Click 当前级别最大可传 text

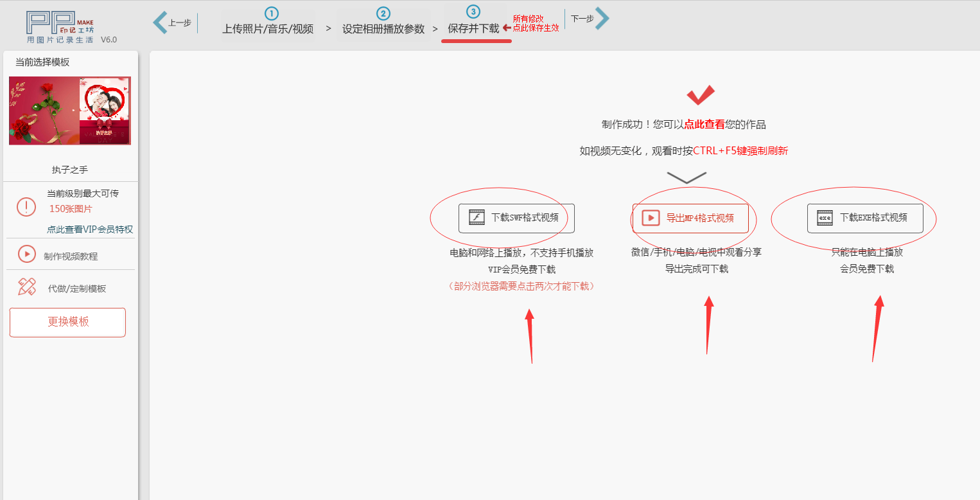[83, 193]
